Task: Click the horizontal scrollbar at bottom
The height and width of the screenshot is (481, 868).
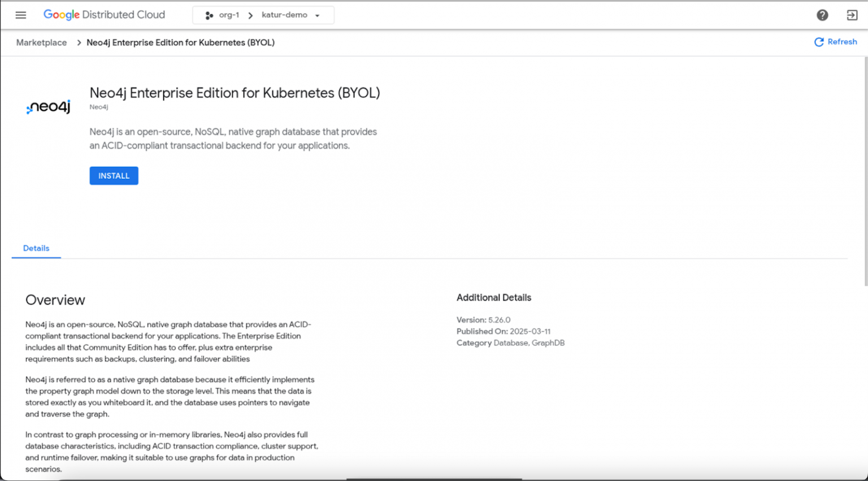Action: pyautogui.click(x=434, y=479)
